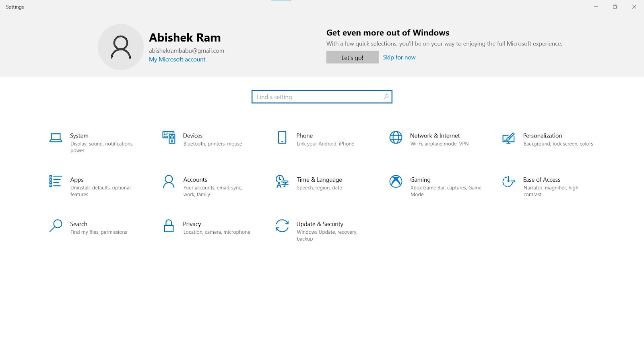Click the Personalization paintbrush icon
644x345 pixels.
[x=508, y=138]
